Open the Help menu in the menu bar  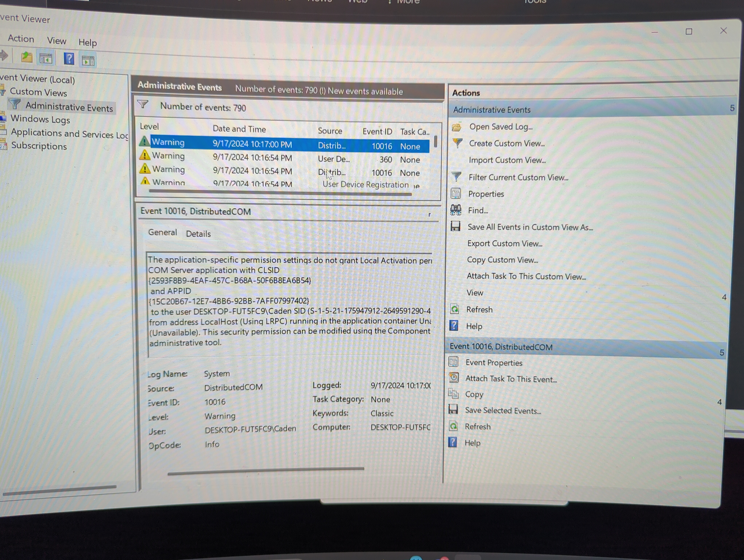pos(88,42)
